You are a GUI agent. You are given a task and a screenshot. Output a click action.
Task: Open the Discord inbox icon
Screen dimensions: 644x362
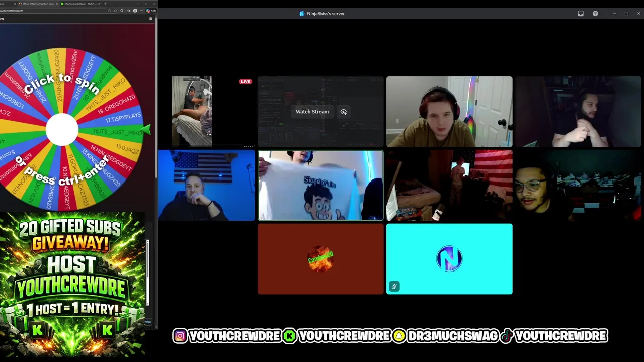pos(581,14)
